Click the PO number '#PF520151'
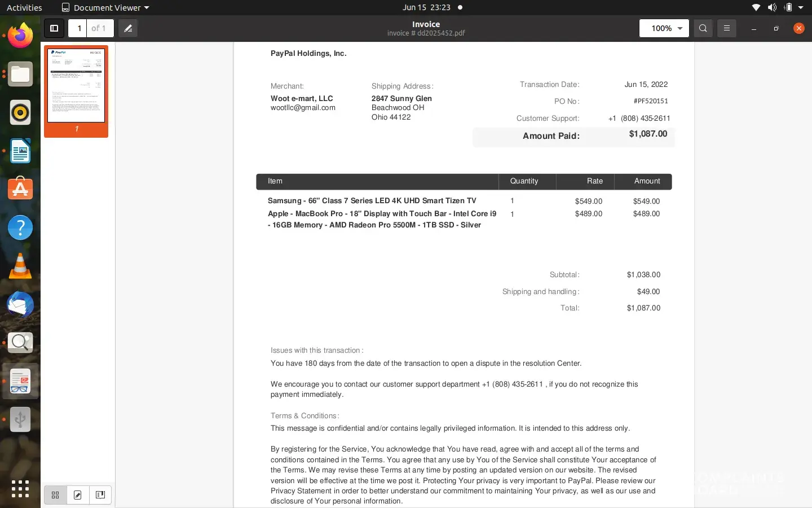 click(651, 101)
